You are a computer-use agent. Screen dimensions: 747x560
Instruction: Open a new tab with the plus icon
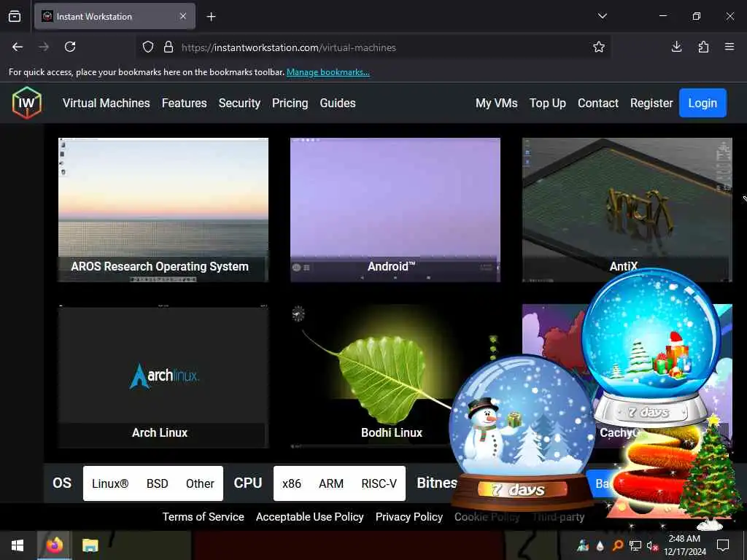point(211,17)
